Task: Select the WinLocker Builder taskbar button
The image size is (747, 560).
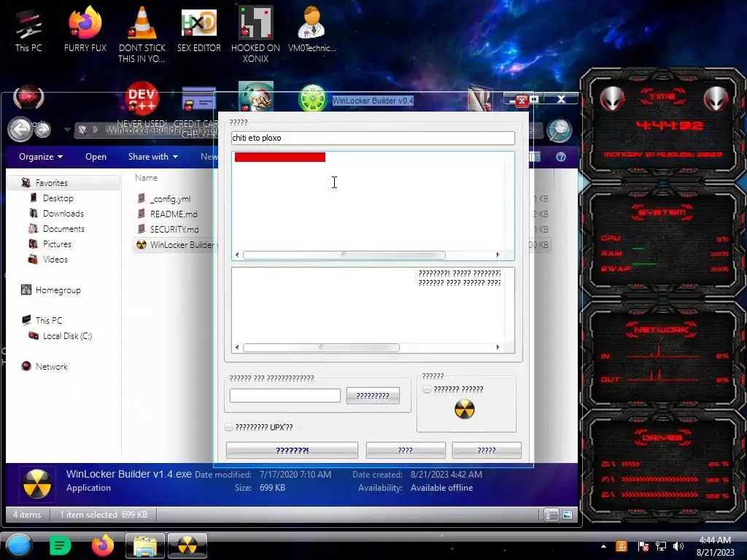Action: 187,545
